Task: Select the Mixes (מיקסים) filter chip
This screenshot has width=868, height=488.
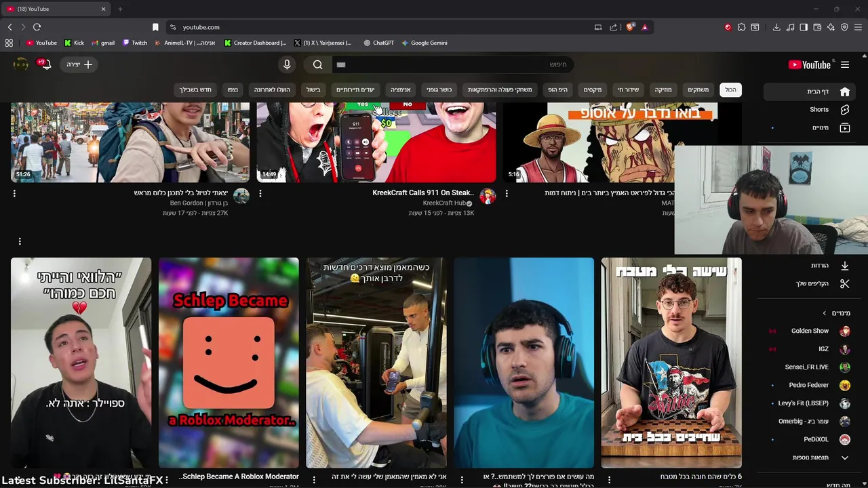Action: coord(593,89)
